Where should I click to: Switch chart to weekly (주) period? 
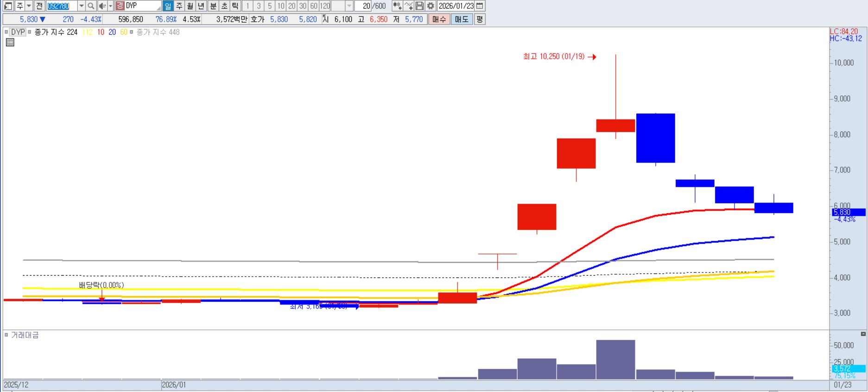[x=179, y=6]
